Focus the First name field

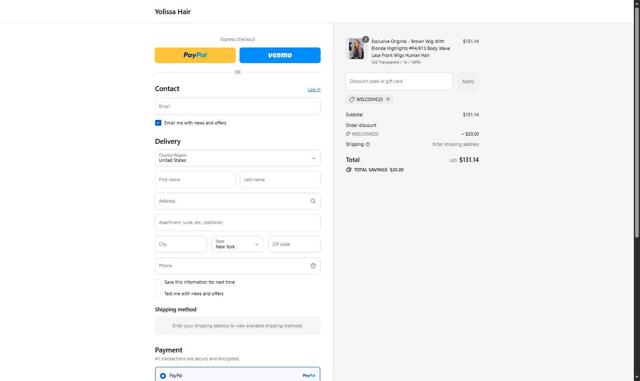pos(195,180)
